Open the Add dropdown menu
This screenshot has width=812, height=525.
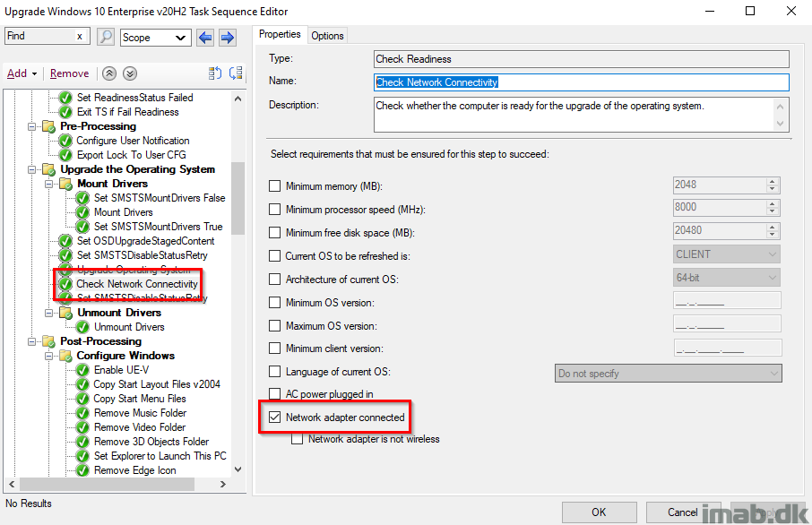tap(22, 73)
